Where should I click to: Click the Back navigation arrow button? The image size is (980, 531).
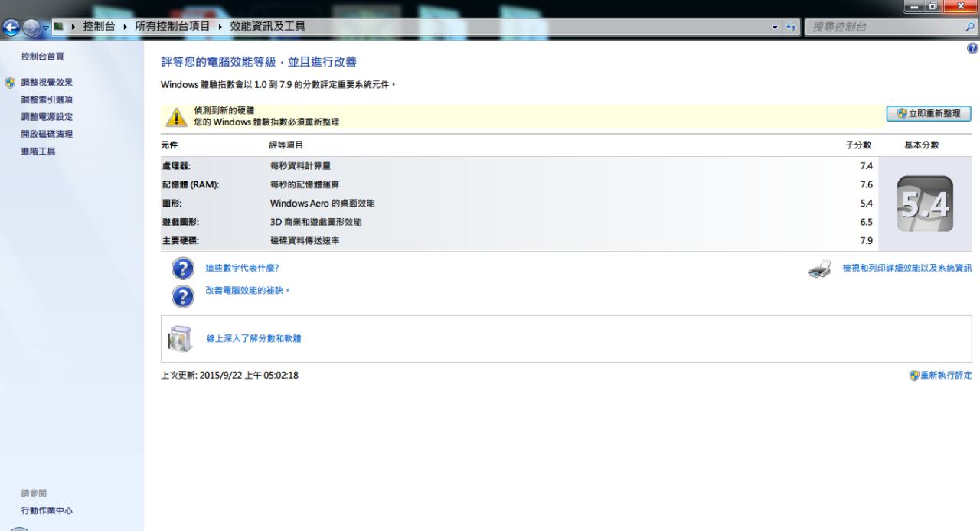click(x=11, y=27)
